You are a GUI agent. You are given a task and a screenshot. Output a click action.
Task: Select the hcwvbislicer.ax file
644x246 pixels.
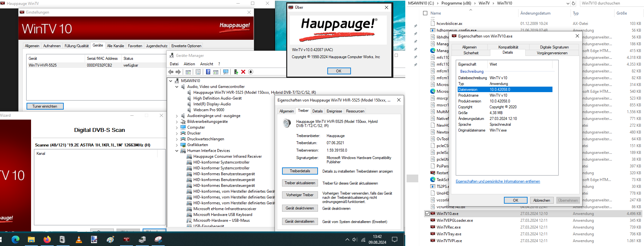pos(449,24)
